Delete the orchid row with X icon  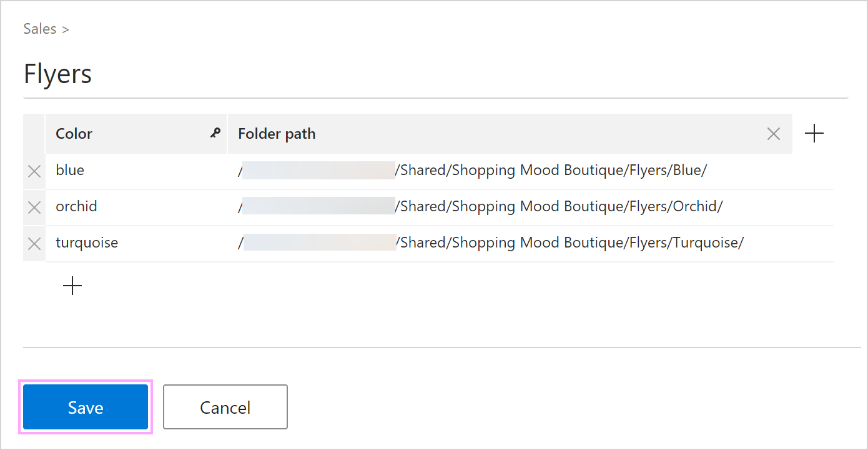(34, 207)
